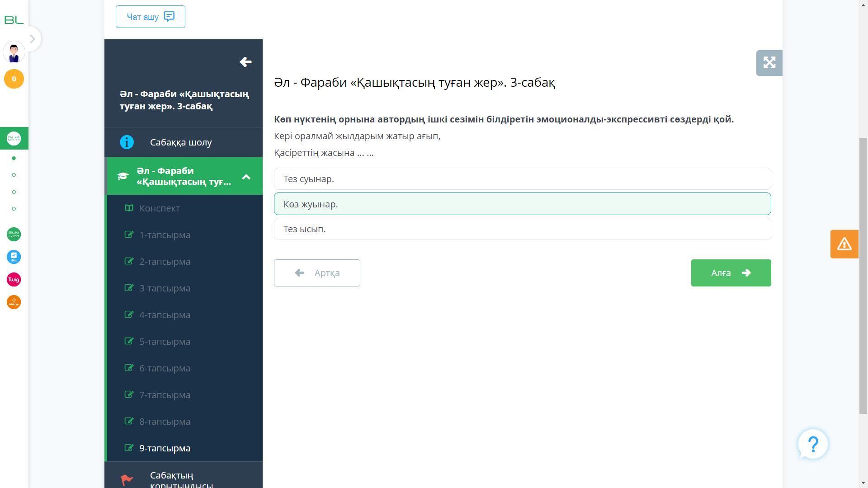The width and height of the screenshot is (868, 488).
Task: Click the back arrow in lesson panel
Action: click(245, 62)
